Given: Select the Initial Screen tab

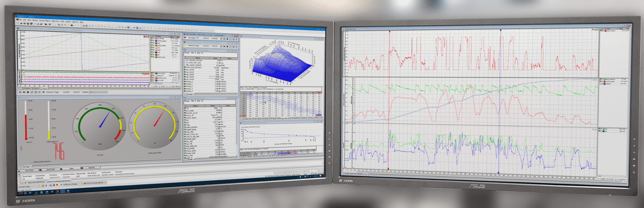Looking at the screenshot, I should pos(50,169).
